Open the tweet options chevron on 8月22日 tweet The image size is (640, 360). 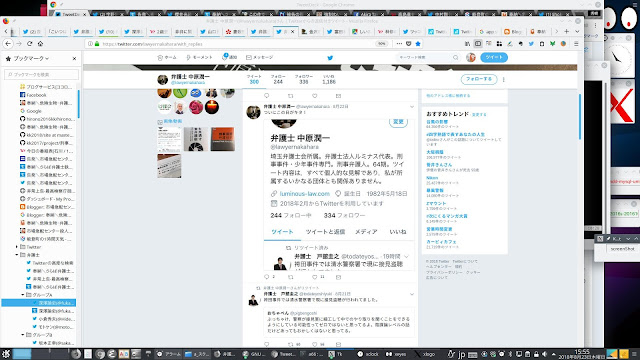pos(412,107)
